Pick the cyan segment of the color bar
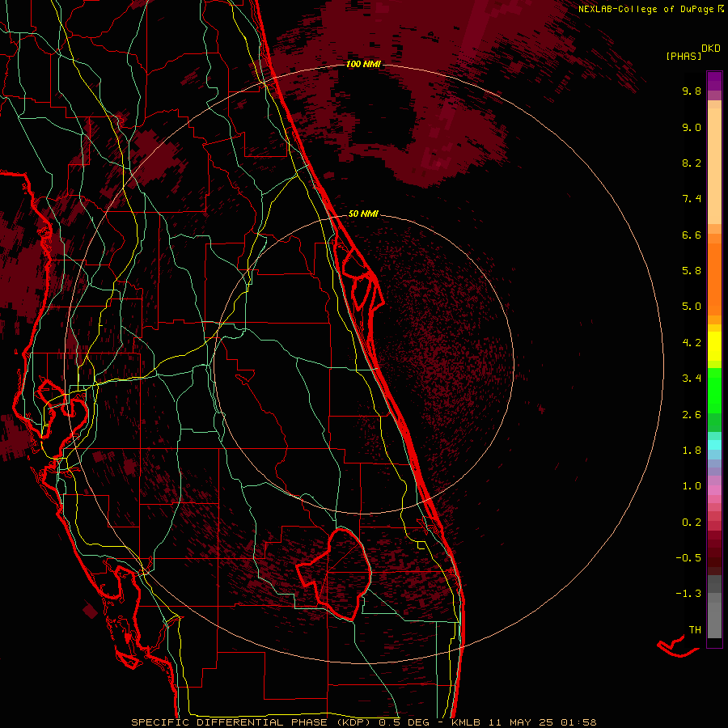The width and height of the screenshot is (728, 728). (x=714, y=444)
